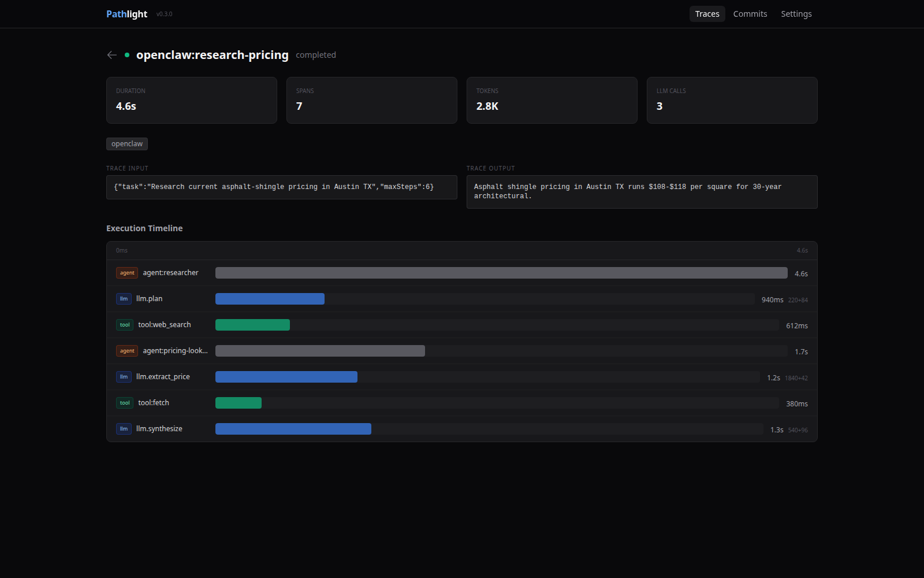The height and width of the screenshot is (578, 924).
Task: Click the openclaw:research-pricing title
Action: 213,55
